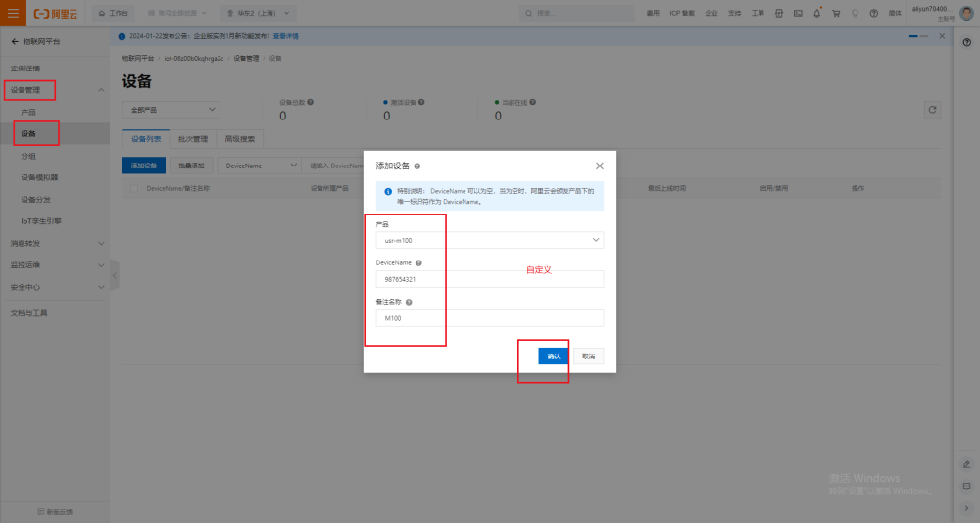The height and width of the screenshot is (523, 980).
Task: Open the user avatar menu
Action: point(966,13)
